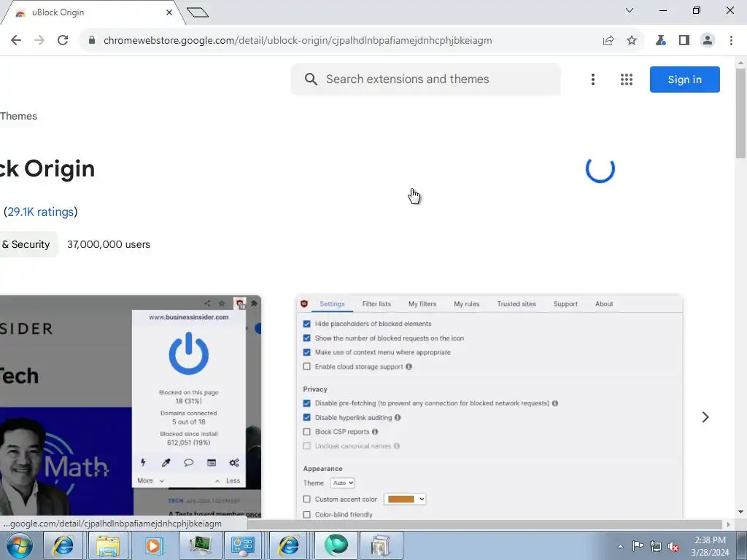Select the My filters tab
747x560 pixels.
(422, 304)
